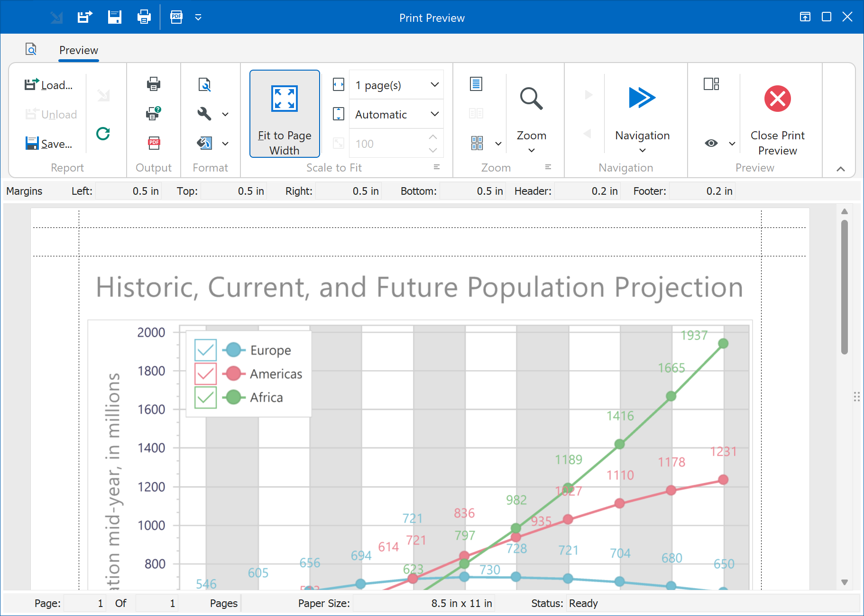This screenshot has height=616, width=864.
Task: Open the Automatic height dropdown
Action: coord(434,114)
